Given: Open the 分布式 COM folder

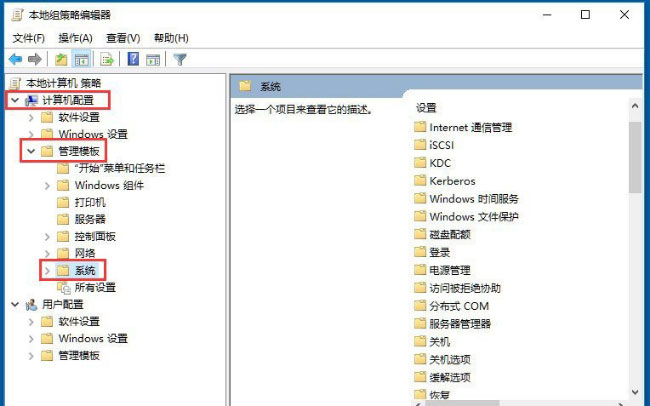Looking at the screenshot, I should pos(452,306).
